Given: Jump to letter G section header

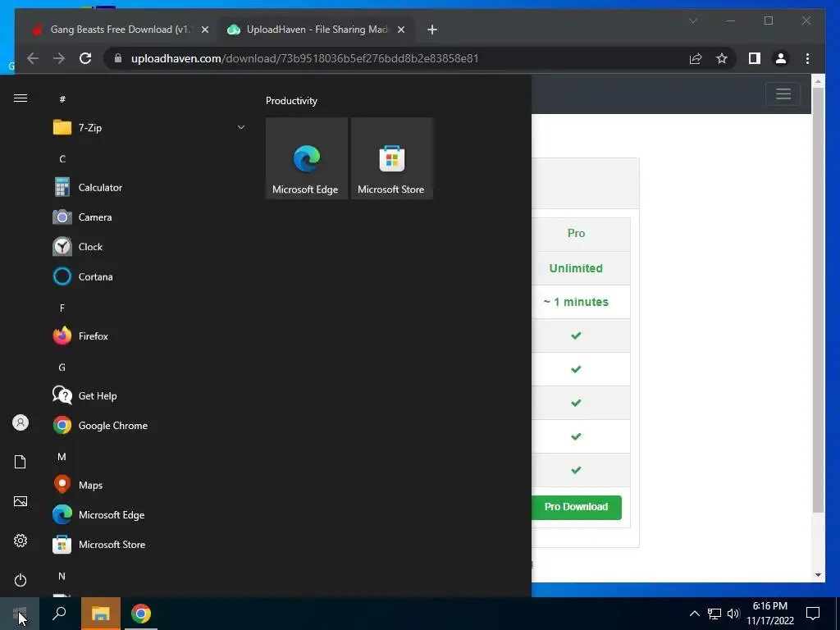Looking at the screenshot, I should coord(62,367).
